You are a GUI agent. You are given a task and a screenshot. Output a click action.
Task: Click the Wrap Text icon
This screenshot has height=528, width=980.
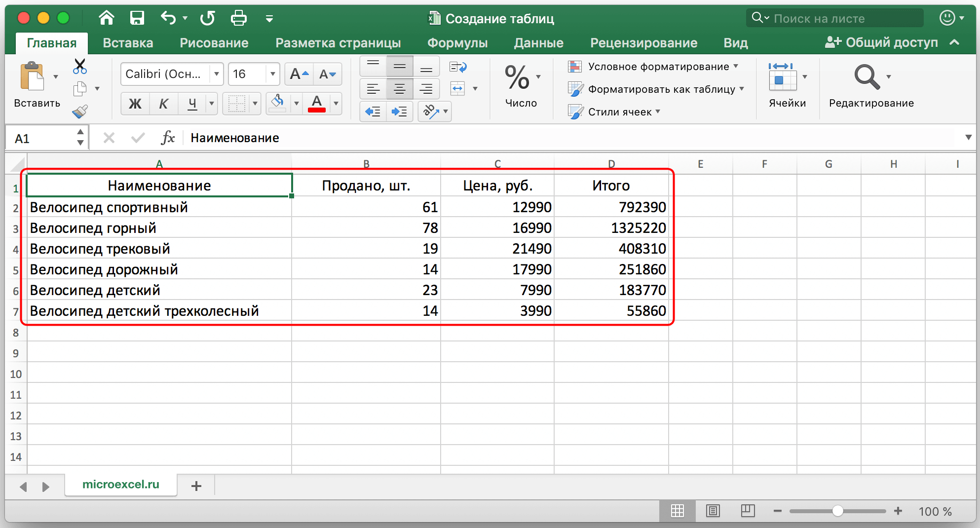click(x=458, y=67)
